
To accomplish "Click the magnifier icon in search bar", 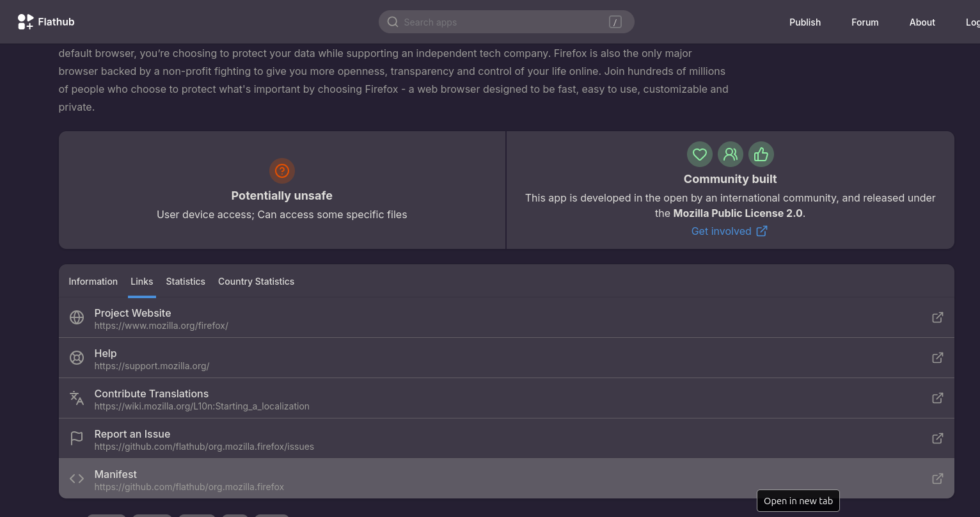I will click(393, 22).
